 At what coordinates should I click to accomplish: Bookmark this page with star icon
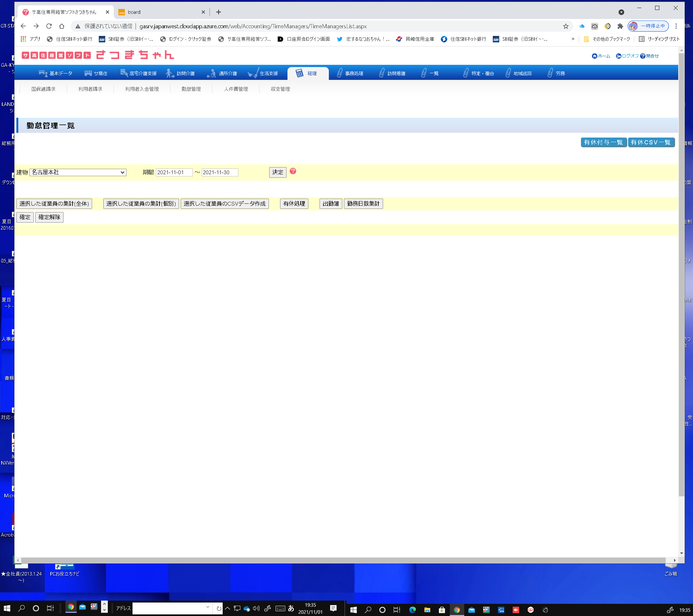(x=566, y=26)
